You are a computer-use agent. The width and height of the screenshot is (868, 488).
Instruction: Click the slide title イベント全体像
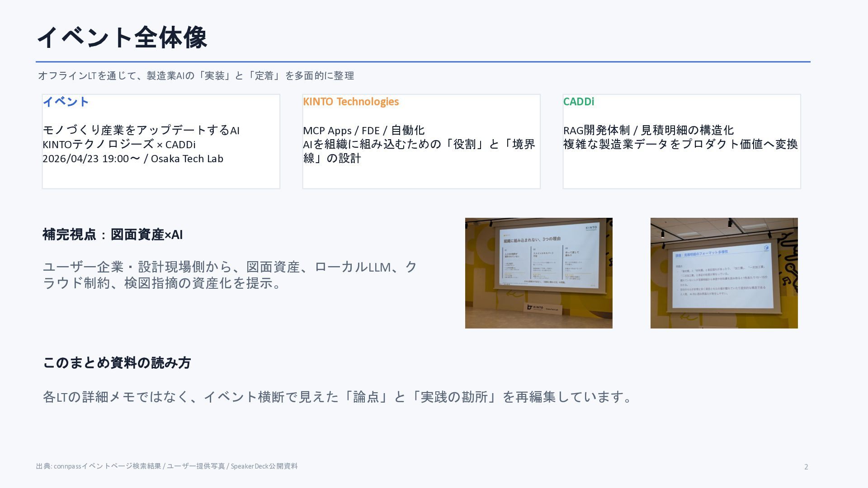[x=122, y=37]
